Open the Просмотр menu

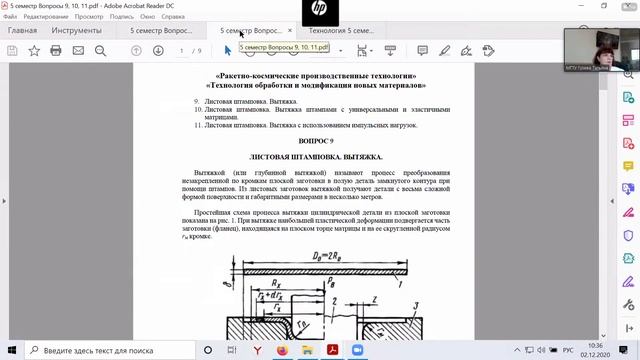coord(89,17)
